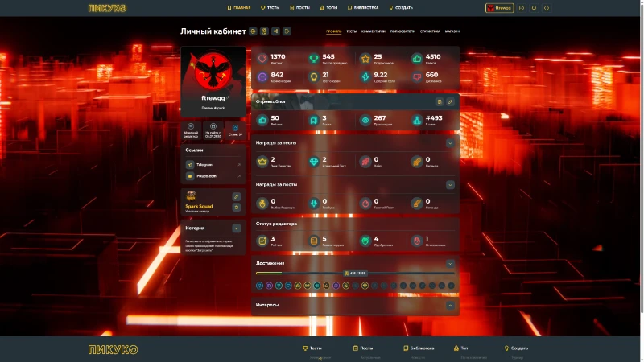
Task: Edit Spark Squad with the pencil button
Action: (236, 196)
